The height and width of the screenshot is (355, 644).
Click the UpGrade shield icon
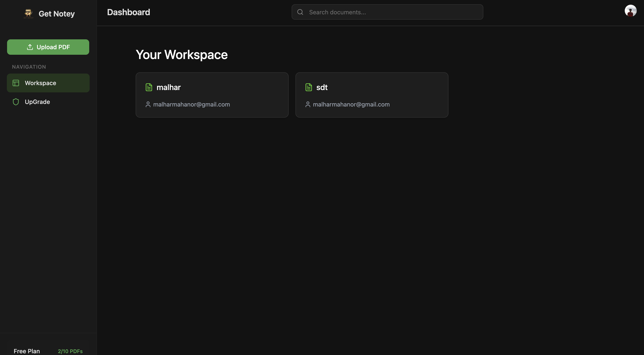point(16,102)
